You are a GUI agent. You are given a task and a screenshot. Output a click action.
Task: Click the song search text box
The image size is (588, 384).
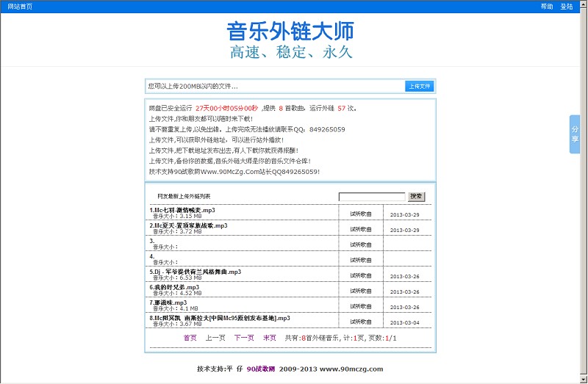coord(371,197)
